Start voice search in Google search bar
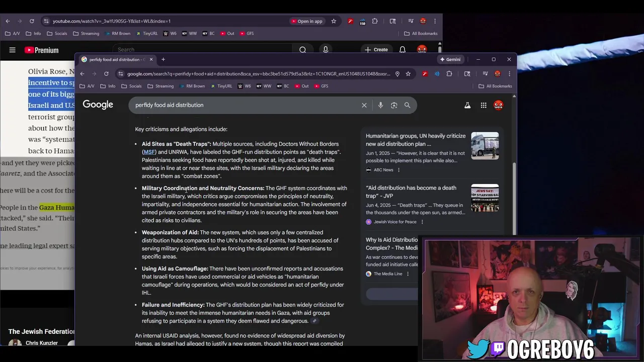The image size is (644, 362). click(x=380, y=105)
